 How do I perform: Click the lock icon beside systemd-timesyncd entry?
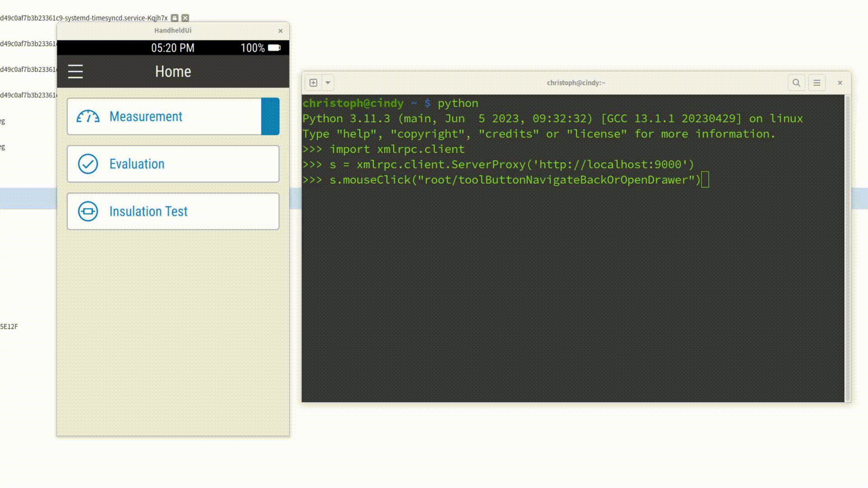(x=175, y=18)
